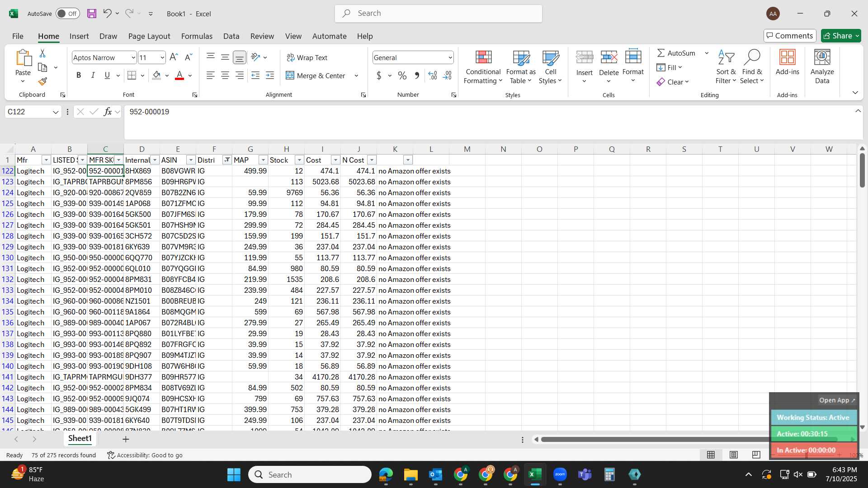Toggle Top Align vertical alignment
This screenshot has width=868, height=488.
coord(210,57)
